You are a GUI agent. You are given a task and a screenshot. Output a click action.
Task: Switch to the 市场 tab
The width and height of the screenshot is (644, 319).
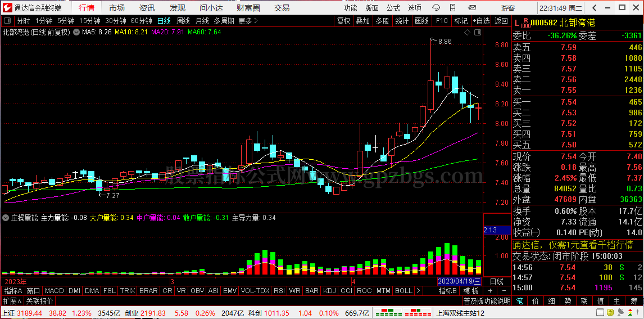click(118, 8)
